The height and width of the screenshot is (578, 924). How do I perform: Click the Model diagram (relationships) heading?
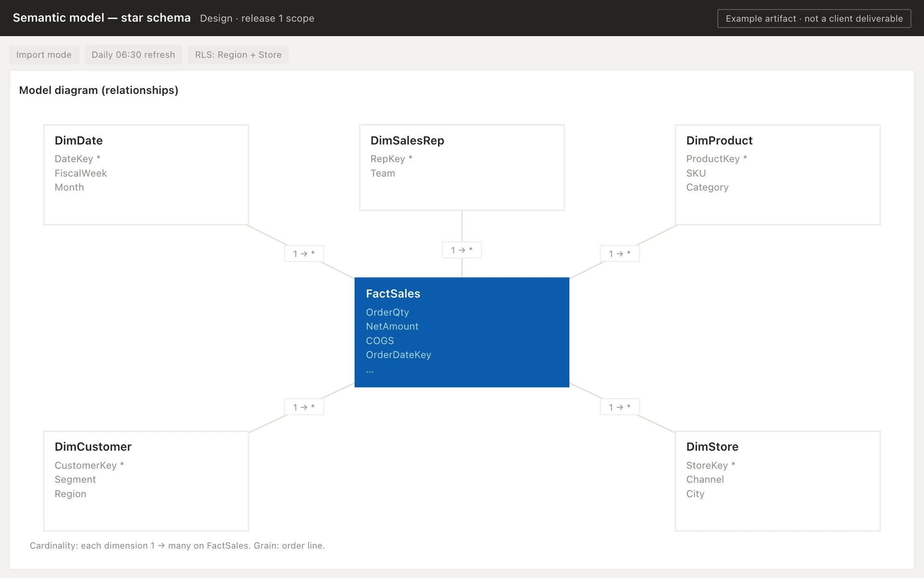(x=99, y=91)
